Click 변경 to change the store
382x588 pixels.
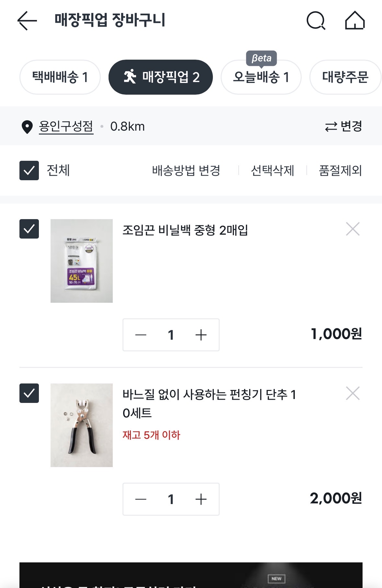[343, 126]
